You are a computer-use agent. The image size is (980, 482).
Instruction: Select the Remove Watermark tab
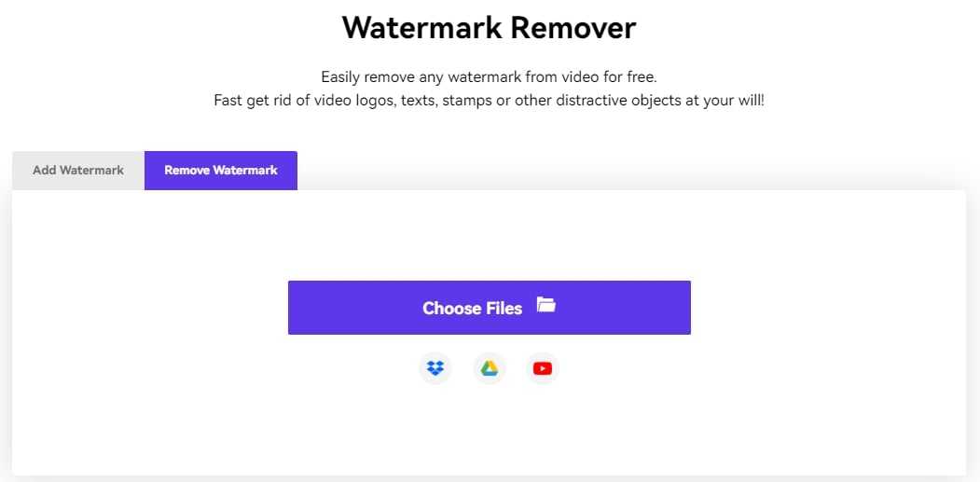221,171
